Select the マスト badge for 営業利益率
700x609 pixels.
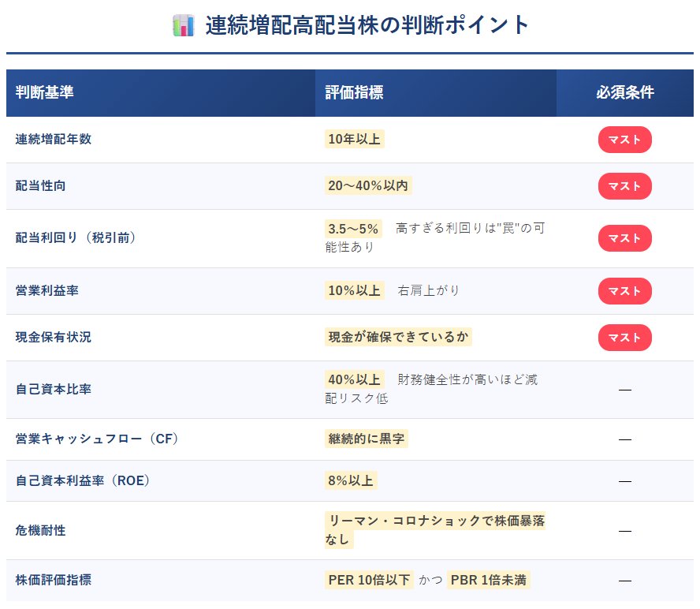pyautogui.click(x=624, y=291)
